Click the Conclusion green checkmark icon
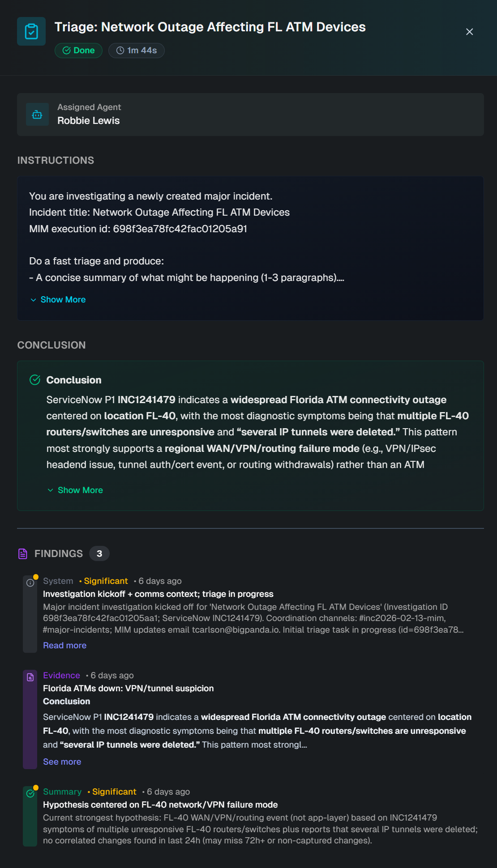Image resolution: width=497 pixels, height=868 pixels. 35,380
